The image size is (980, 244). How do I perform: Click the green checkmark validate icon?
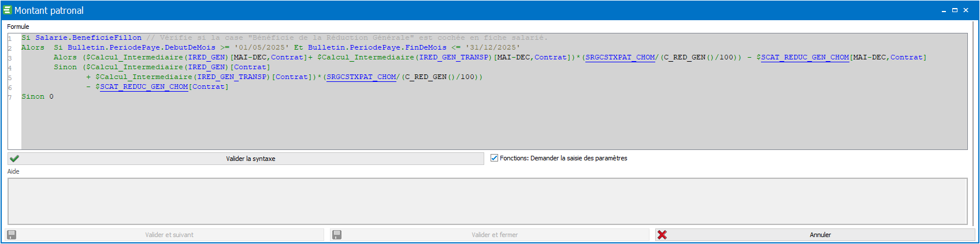tap(14, 158)
